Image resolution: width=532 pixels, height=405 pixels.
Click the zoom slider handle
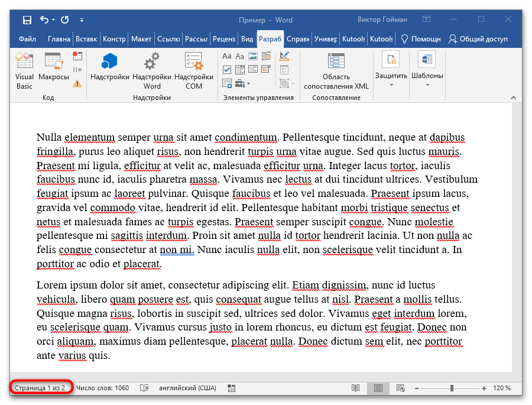pyautogui.click(x=452, y=388)
